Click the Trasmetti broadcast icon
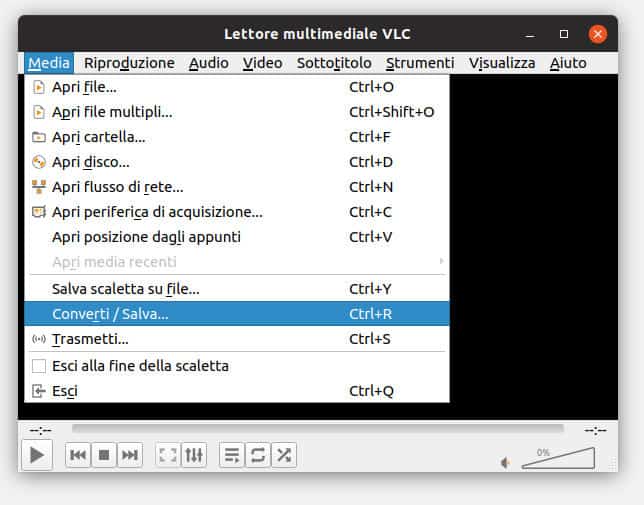The width and height of the screenshot is (644, 505). (x=39, y=339)
